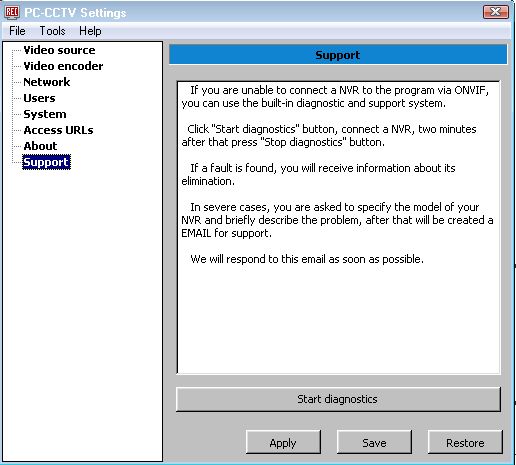Go to the Network settings item
516x465 pixels.
[x=47, y=82]
